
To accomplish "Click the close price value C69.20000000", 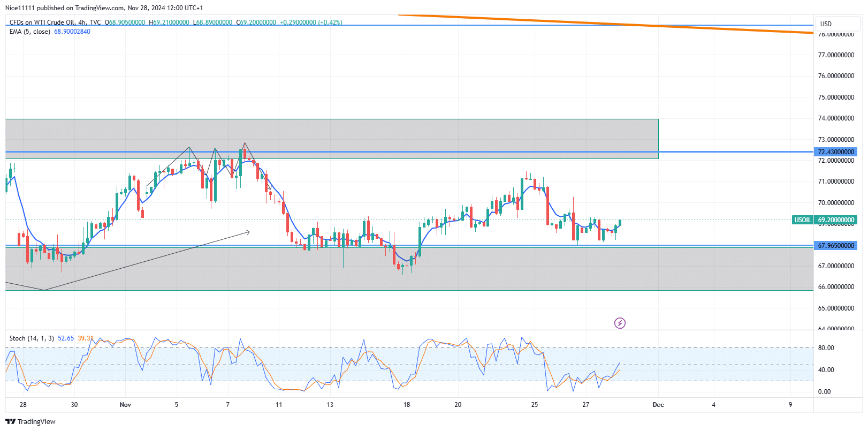I will [x=256, y=22].
